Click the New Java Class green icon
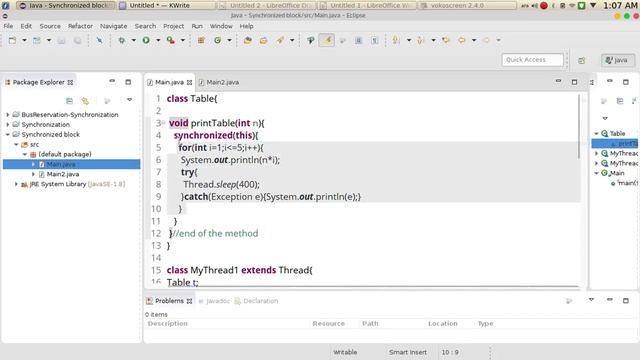This screenshot has width=640, height=360. click(218, 40)
